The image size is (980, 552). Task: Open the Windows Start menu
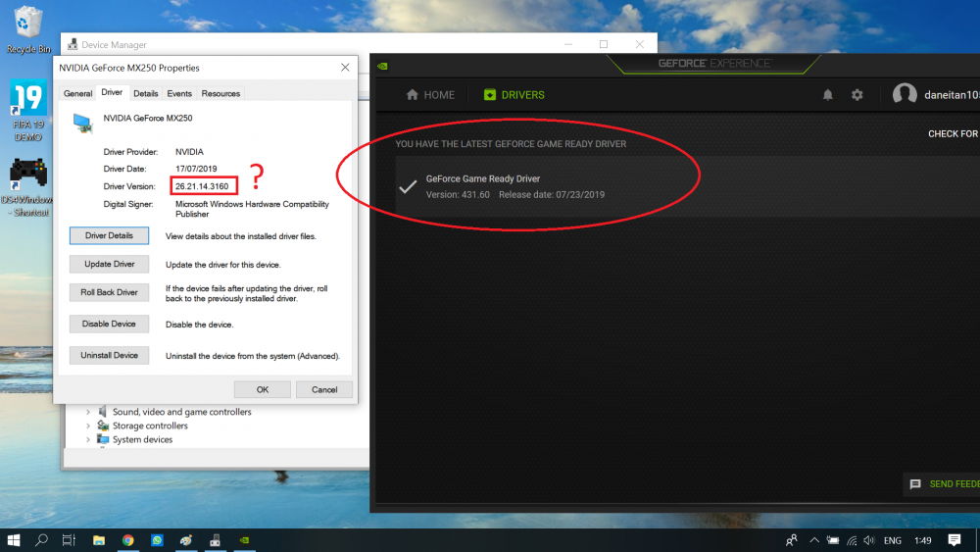tap(14, 540)
